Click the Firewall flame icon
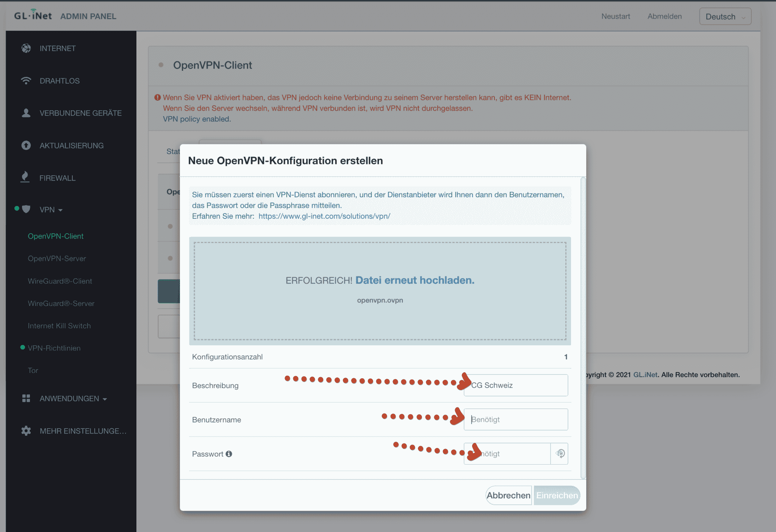 (x=25, y=177)
